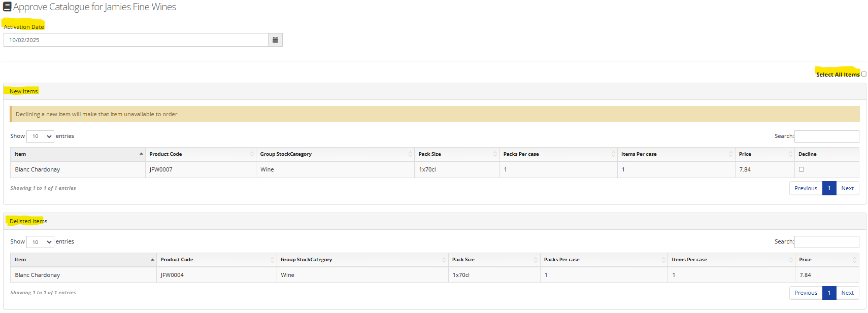Sort New Items by Group StockCategory
The width and height of the screenshot is (868, 313).
335,154
